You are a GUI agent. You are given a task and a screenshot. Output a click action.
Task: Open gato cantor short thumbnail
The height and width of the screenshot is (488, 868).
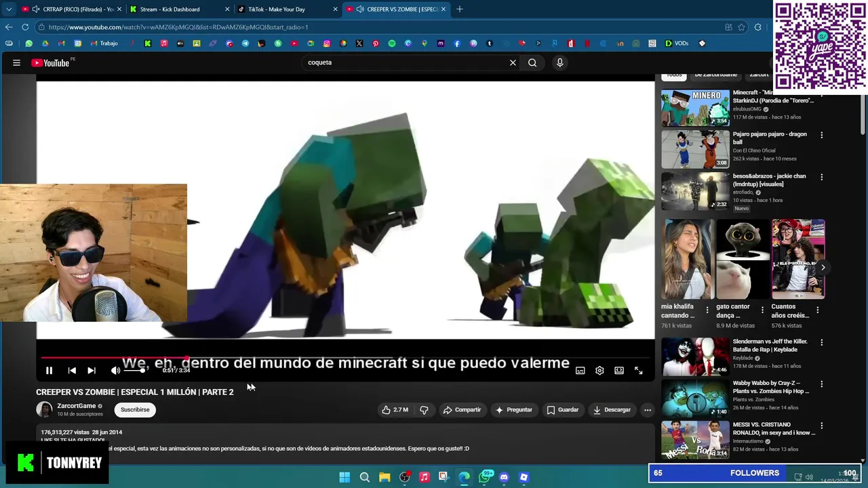743,259
